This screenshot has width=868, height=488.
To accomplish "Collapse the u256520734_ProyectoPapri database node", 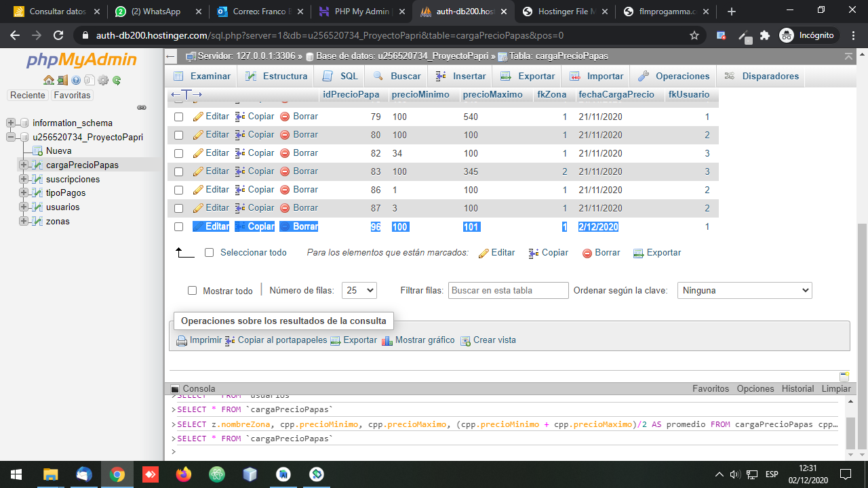I will coord(10,137).
